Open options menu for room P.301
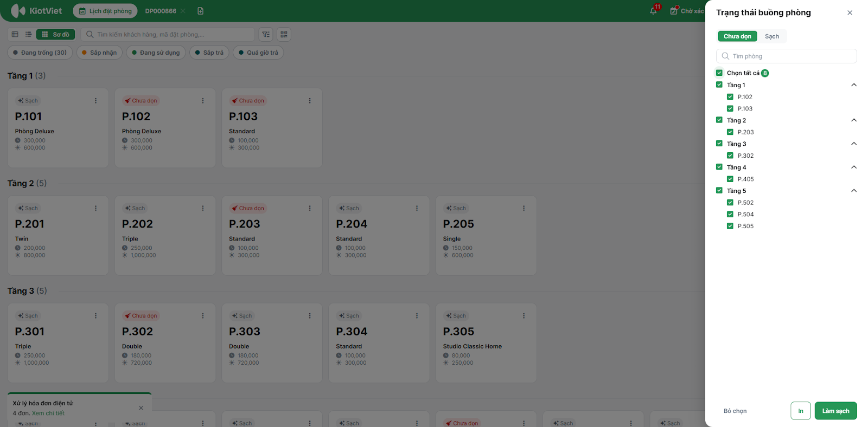Screen dimensions: 868x427 pyautogui.click(x=95, y=316)
